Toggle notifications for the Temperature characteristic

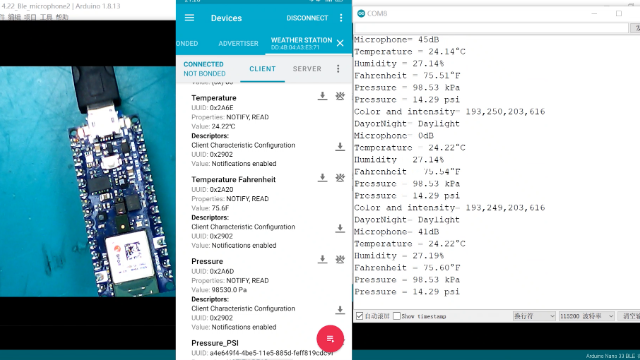(x=340, y=96)
